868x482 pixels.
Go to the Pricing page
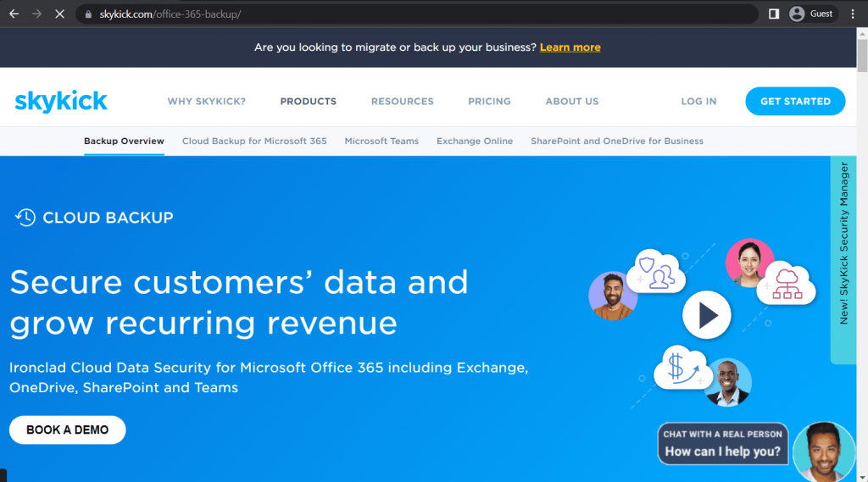[x=489, y=102]
